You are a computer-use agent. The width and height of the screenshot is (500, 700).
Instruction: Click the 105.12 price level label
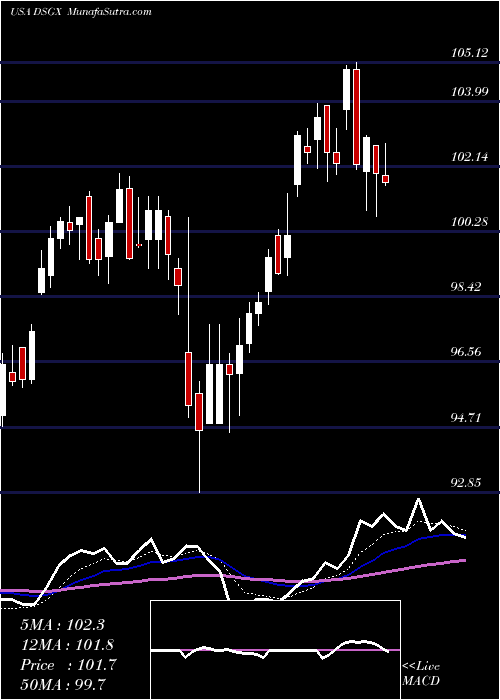469,53
